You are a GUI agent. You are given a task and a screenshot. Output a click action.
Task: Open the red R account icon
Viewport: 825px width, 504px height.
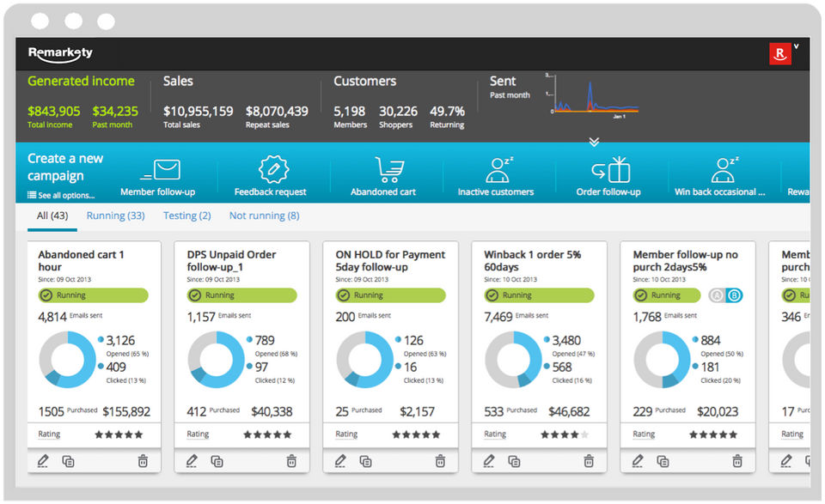[x=779, y=53]
